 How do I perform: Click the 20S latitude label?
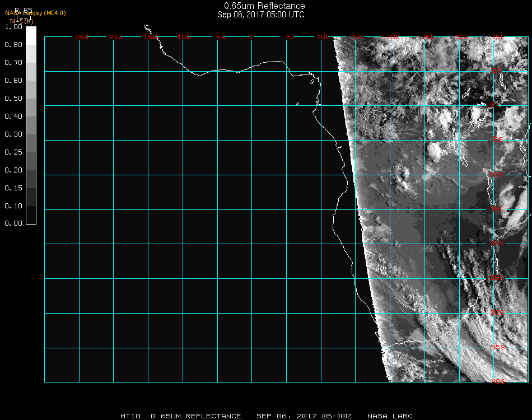pyautogui.click(x=497, y=243)
